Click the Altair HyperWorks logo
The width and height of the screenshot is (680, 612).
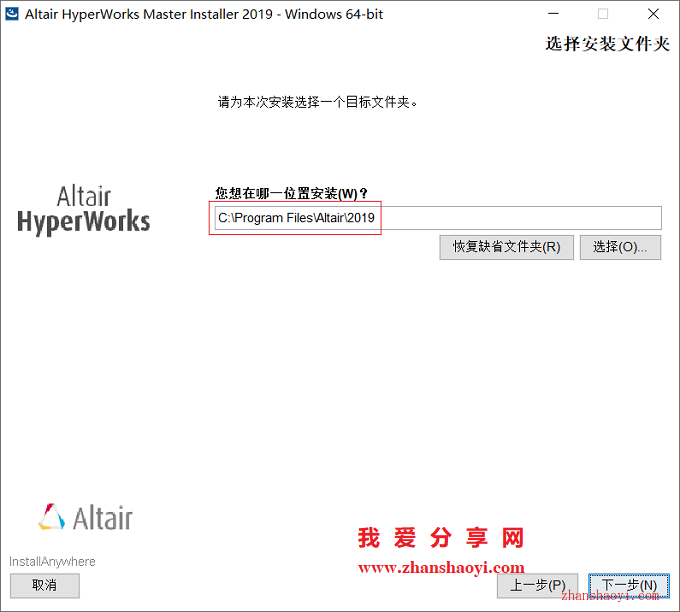[x=84, y=210]
